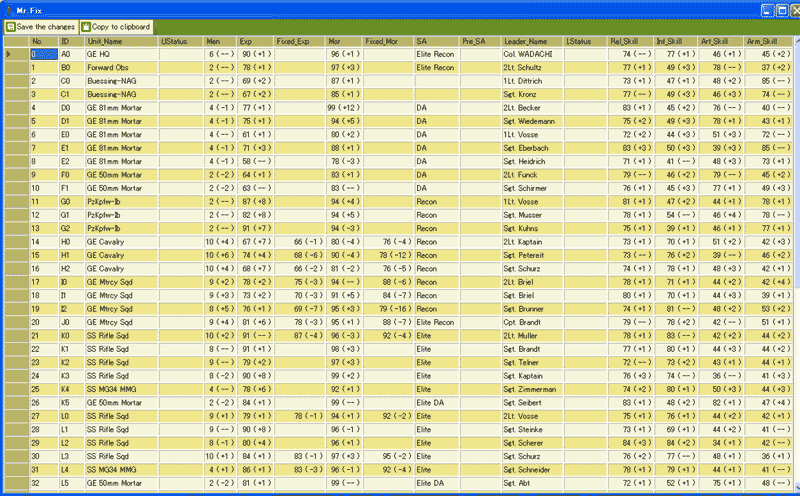Select the 'Sgt. Petereit' leader cell
Image resolution: width=800 pixels, height=496 pixels.
point(533,255)
